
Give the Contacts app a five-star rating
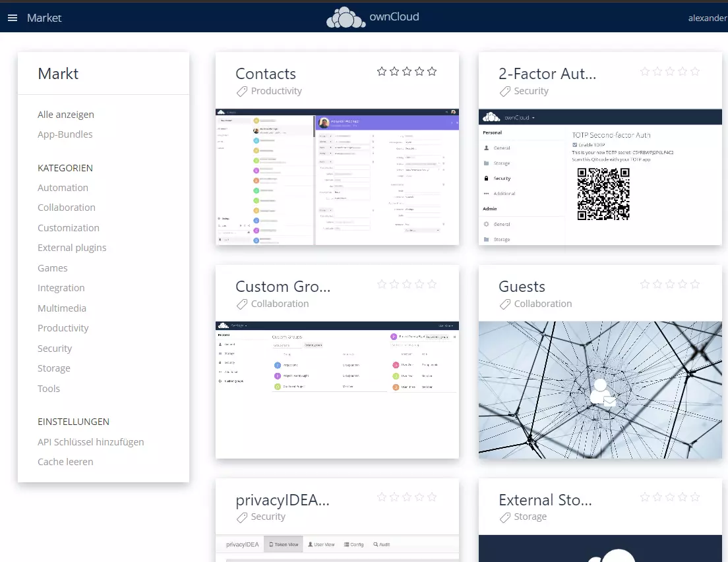coord(432,71)
